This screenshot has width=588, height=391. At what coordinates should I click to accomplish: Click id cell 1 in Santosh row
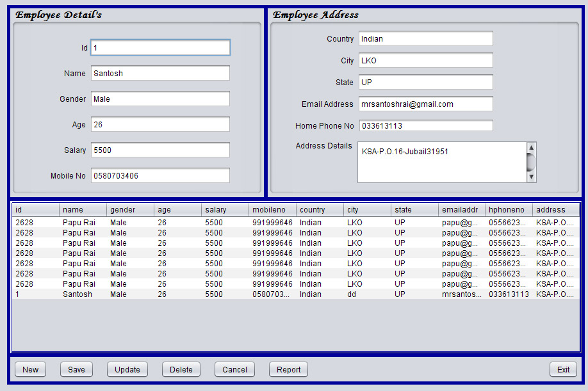click(x=36, y=294)
